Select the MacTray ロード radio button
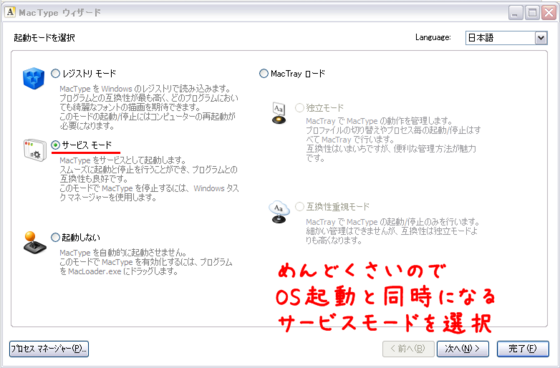The height and width of the screenshot is (368, 560). 264,73
